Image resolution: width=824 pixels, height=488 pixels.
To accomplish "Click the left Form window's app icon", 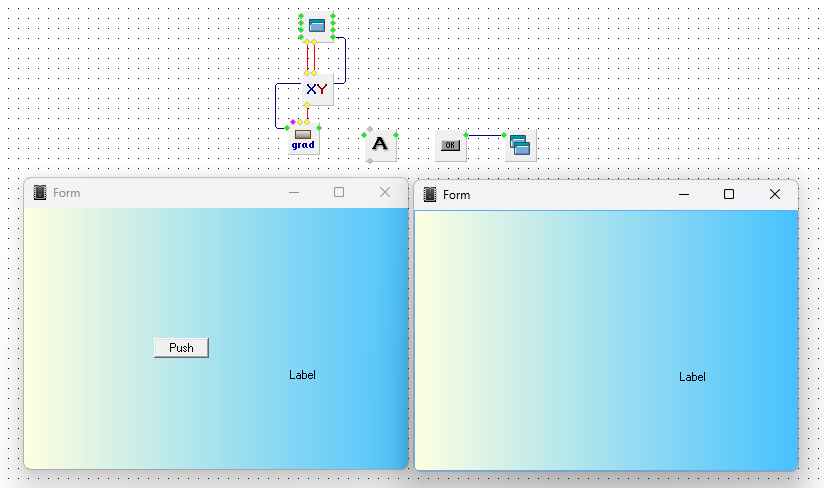I will click(40, 193).
